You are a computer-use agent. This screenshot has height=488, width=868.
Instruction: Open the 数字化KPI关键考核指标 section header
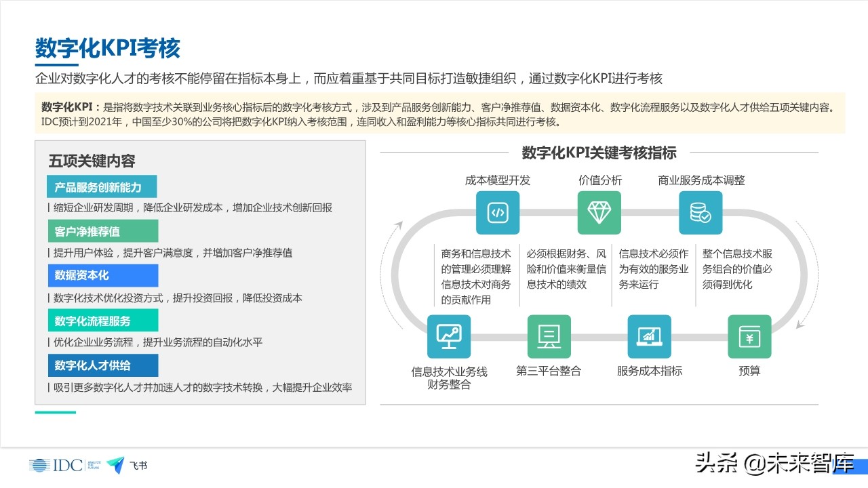pos(599,153)
